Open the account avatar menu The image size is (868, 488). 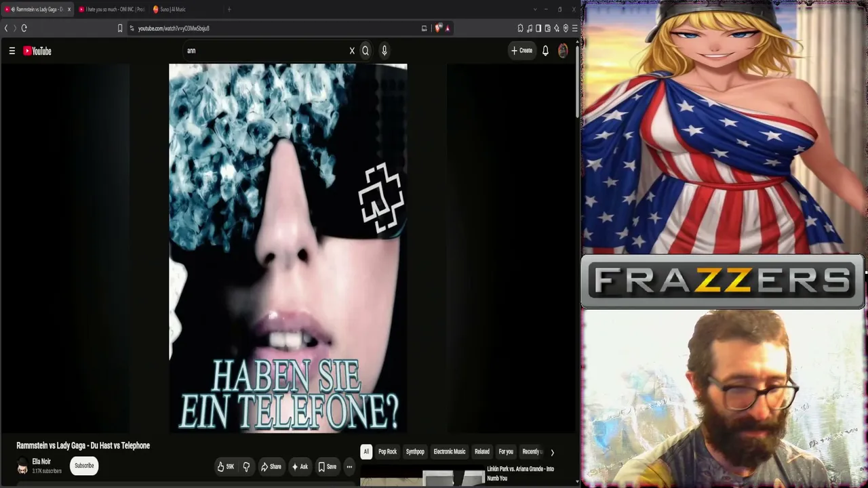[x=563, y=51]
